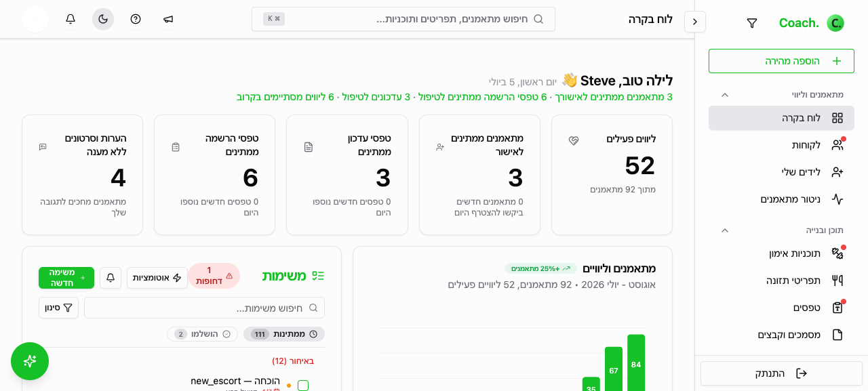Click the טפסים clipboard icon
The height and width of the screenshot is (391, 868).
pyautogui.click(x=837, y=308)
